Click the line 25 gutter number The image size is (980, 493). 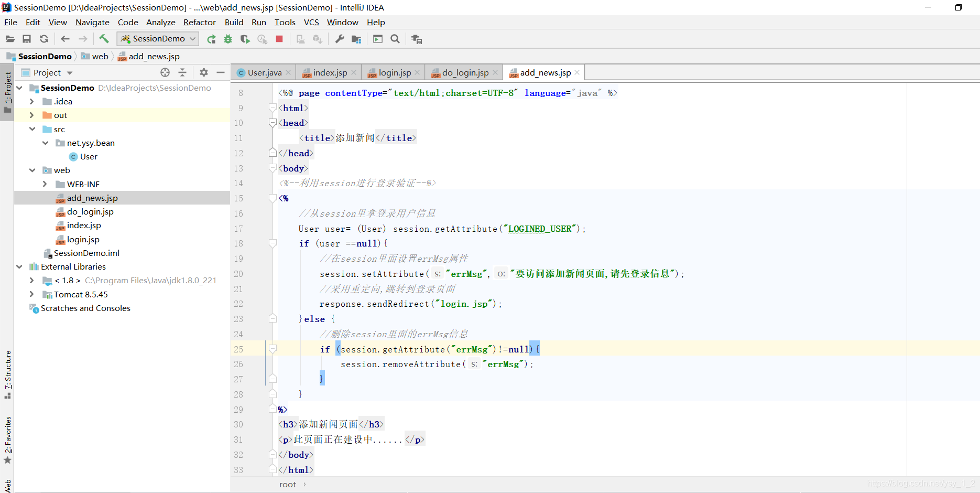(x=238, y=349)
